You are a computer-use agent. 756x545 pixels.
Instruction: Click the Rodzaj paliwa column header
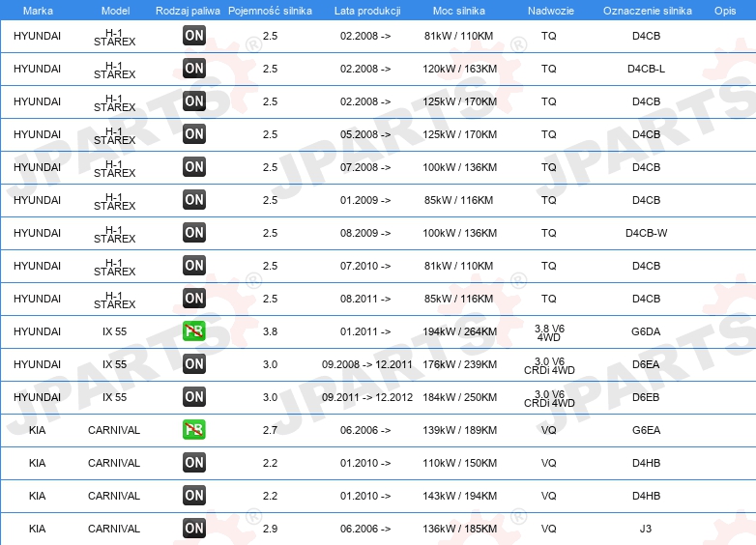click(x=188, y=11)
